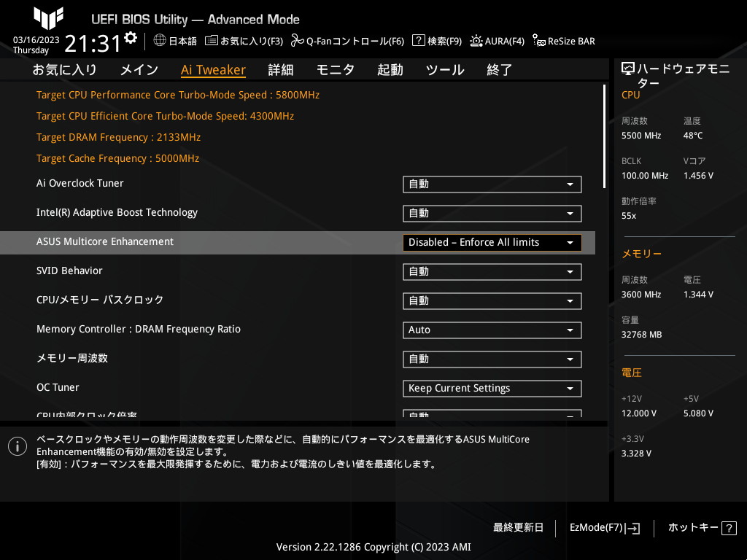Click Version 2.22.1286 copyright text

point(373,547)
